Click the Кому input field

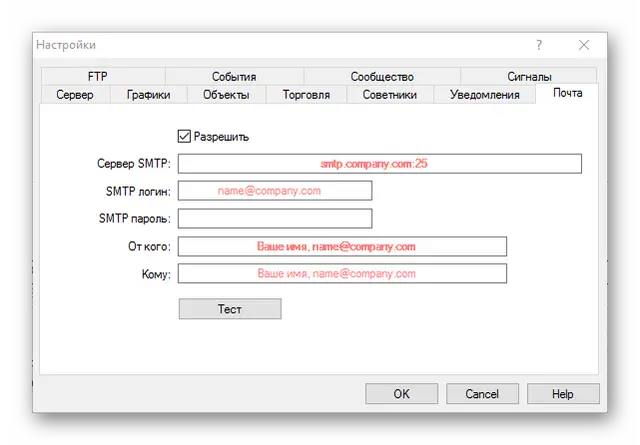coord(342,274)
